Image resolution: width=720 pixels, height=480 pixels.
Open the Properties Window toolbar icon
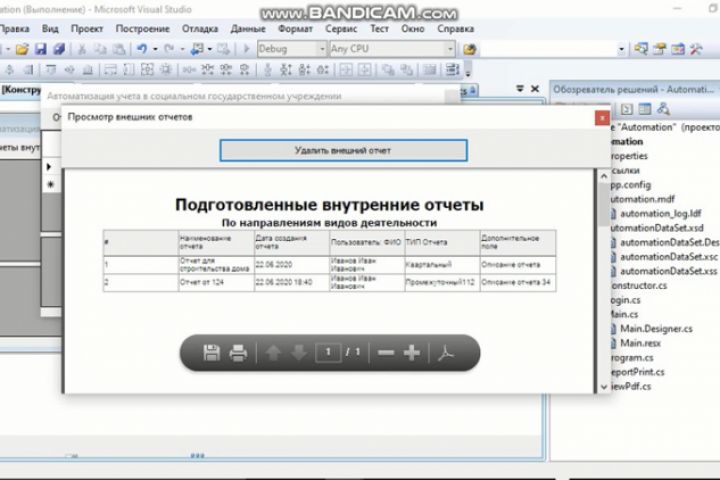[x=659, y=49]
